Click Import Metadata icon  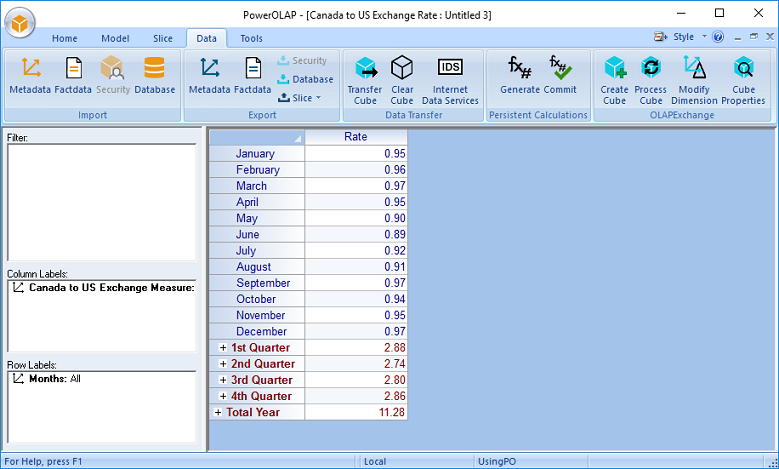[x=30, y=75]
